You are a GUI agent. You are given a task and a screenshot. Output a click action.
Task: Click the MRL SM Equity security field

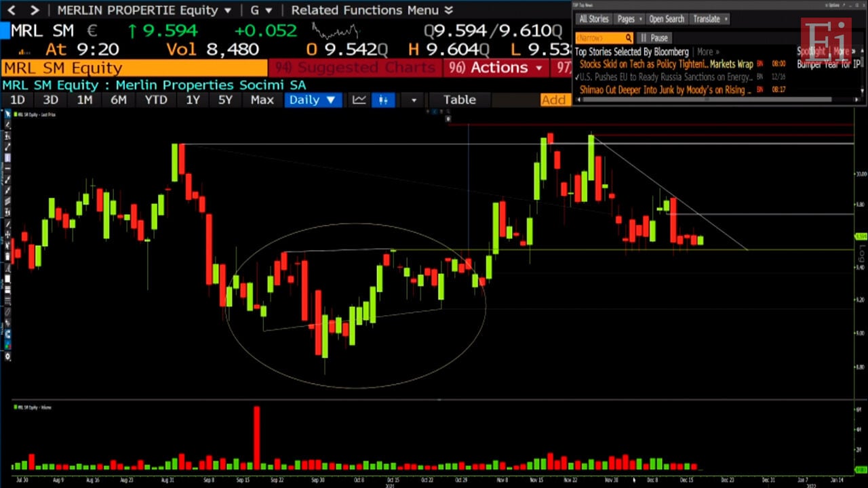[x=134, y=68]
